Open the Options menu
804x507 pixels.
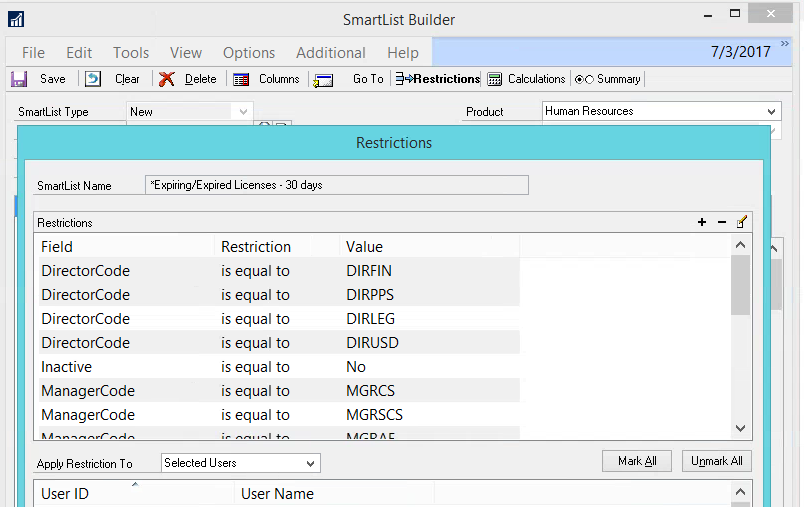point(249,52)
